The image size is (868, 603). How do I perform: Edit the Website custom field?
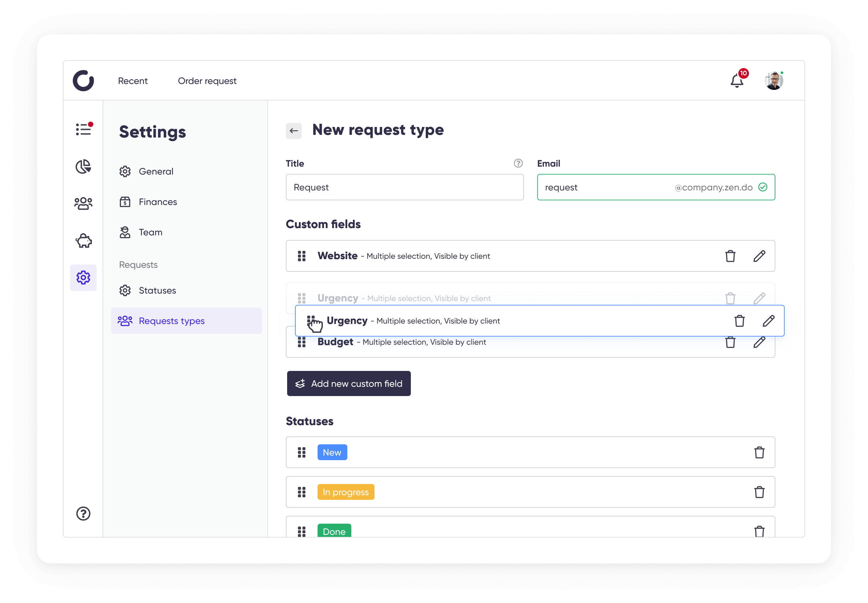[x=759, y=256]
